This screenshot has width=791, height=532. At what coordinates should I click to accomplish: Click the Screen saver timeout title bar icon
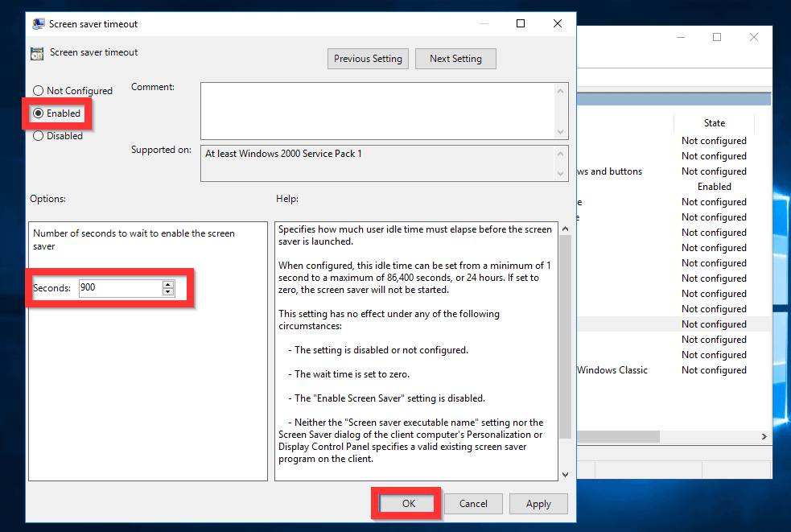[38, 23]
